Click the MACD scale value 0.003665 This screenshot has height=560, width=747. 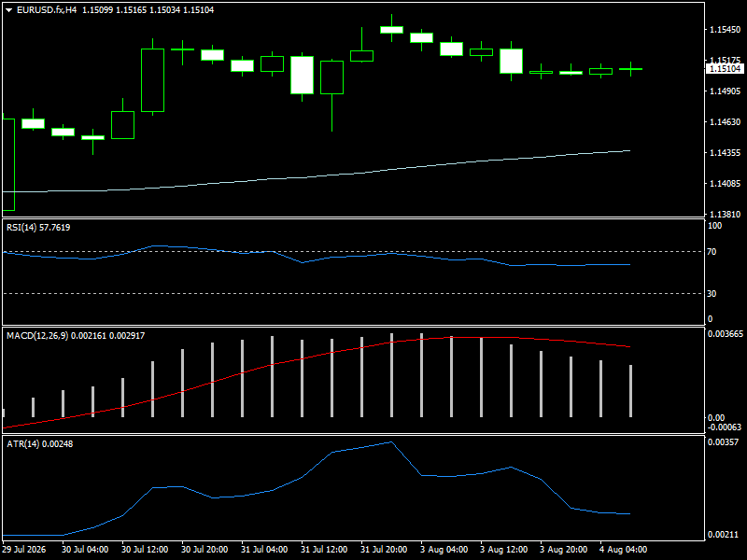pyautogui.click(x=726, y=334)
